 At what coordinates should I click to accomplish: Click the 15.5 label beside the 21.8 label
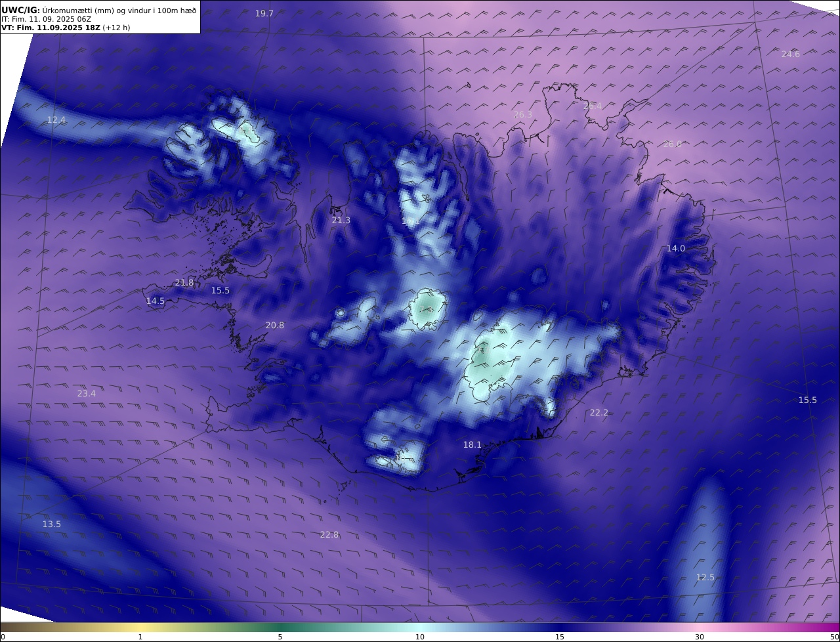point(220,291)
